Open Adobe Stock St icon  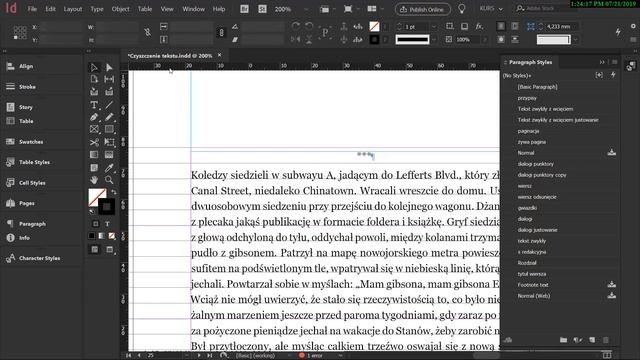(262, 9)
